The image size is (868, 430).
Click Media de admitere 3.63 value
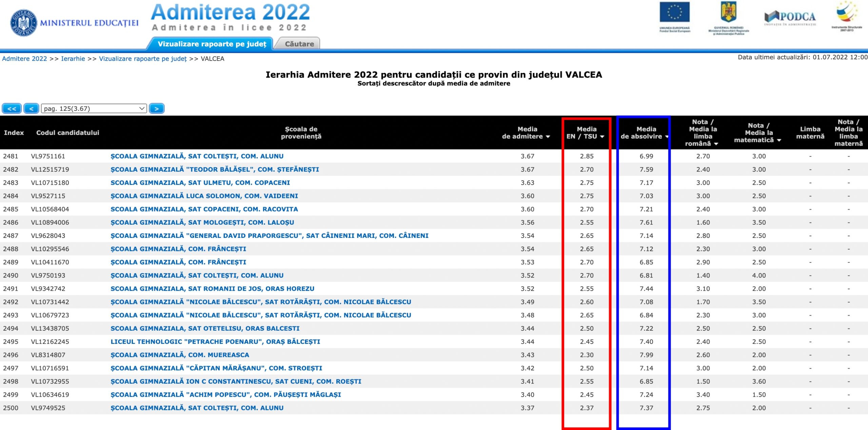[527, 183]
